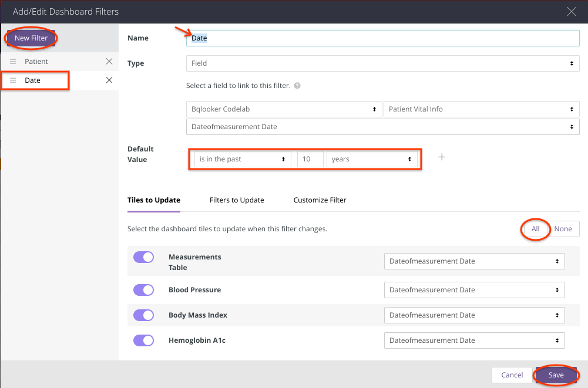Close the Add/Edit Dashboard Filters dialog
This screenshot has width=588, height=388.
click(x=571, y=11)
